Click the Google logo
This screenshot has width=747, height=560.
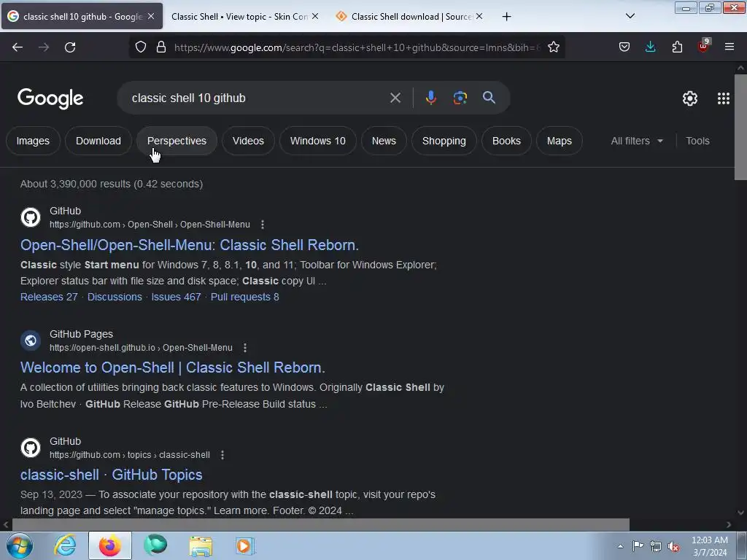(50, 98)
